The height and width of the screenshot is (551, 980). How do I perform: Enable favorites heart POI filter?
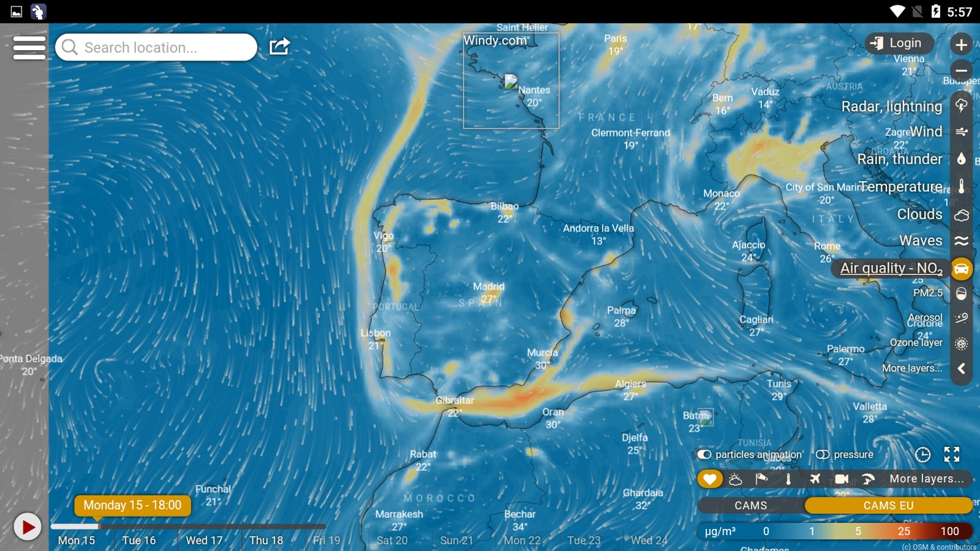coord(710,479)
